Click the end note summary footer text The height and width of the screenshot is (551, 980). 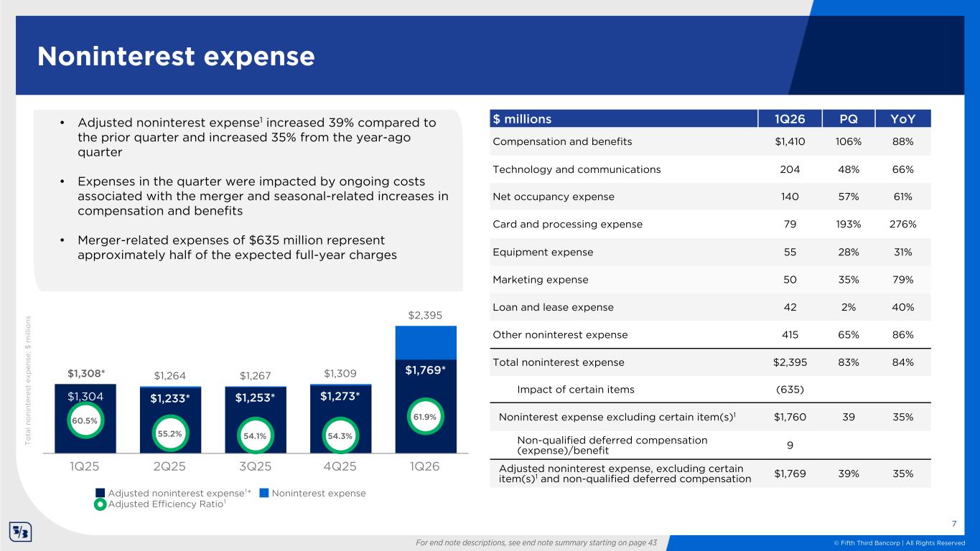[536, 542]
